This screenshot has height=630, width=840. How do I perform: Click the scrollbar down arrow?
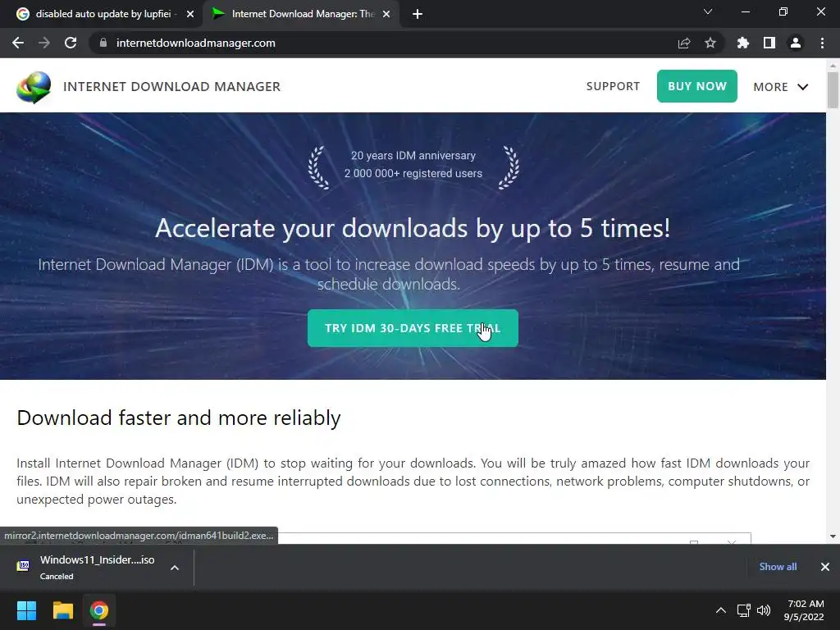[833, 536]
